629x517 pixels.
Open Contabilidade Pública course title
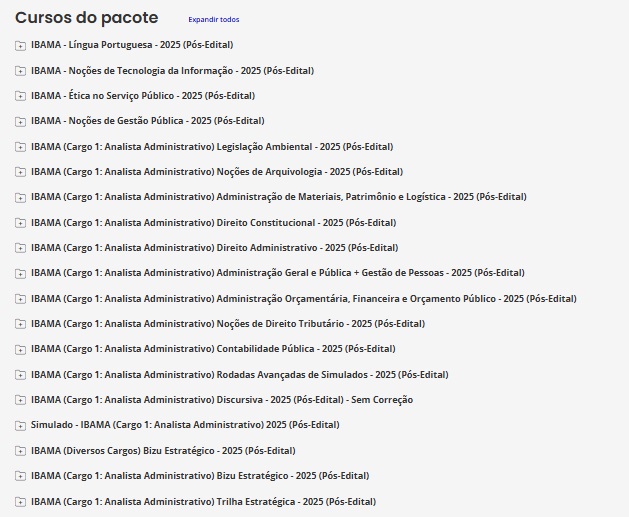click(x=213, y=349)
